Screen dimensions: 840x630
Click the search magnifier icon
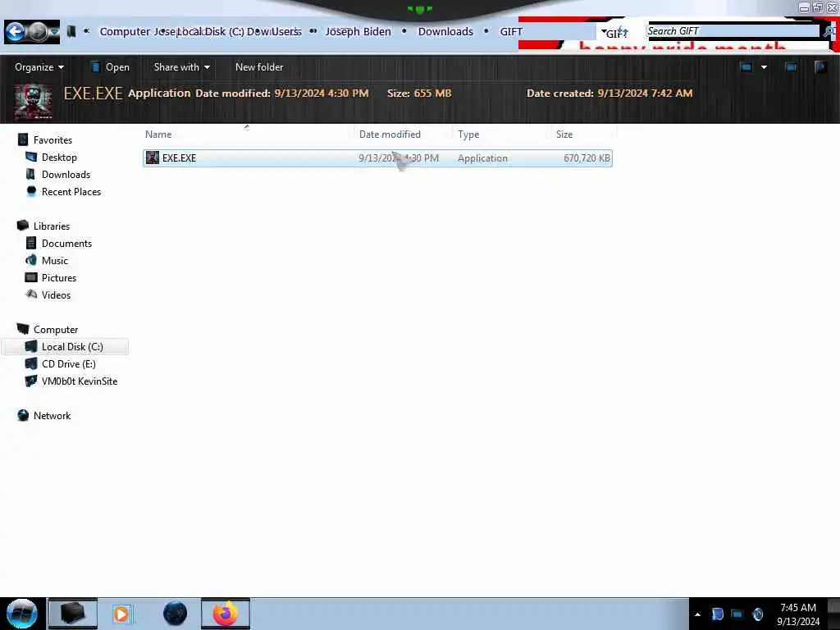click(829, 31)
